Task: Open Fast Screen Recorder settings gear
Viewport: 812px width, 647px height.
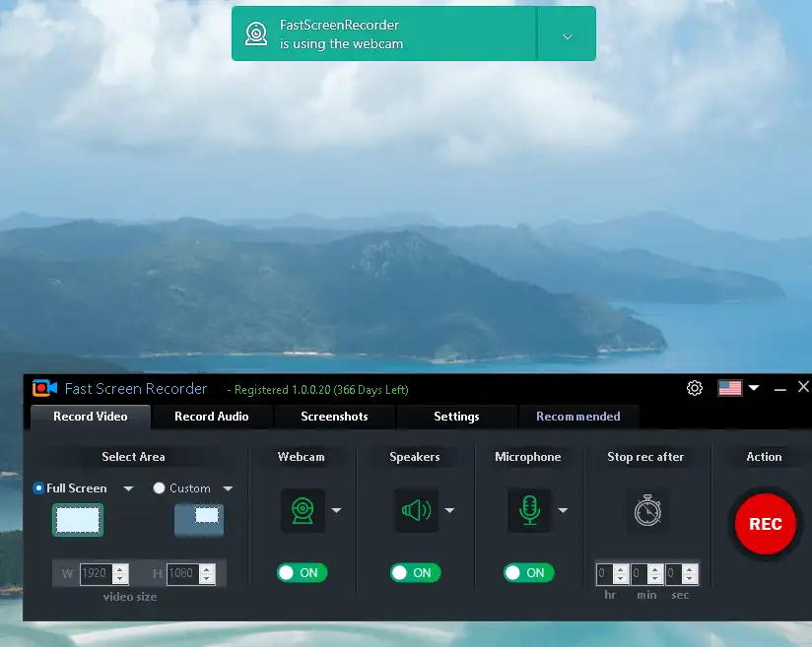Action: pyautogui.click(x=695, y=388)
